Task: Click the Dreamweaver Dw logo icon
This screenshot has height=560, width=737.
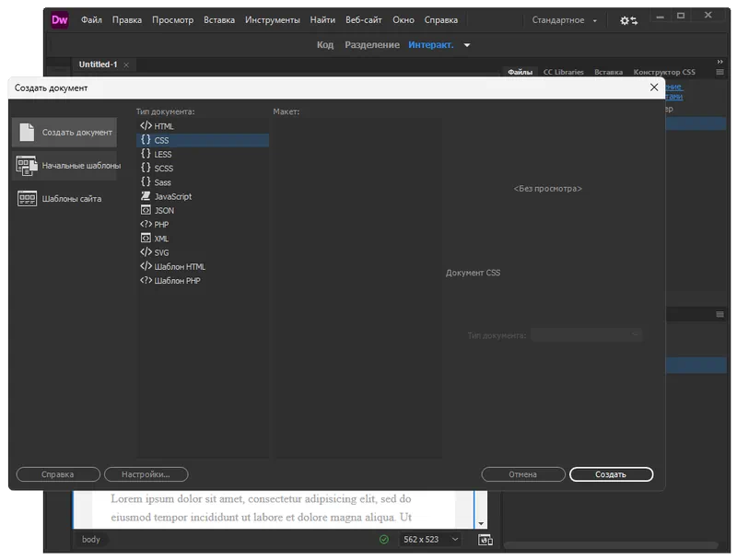Action: [x=60, y=19]
